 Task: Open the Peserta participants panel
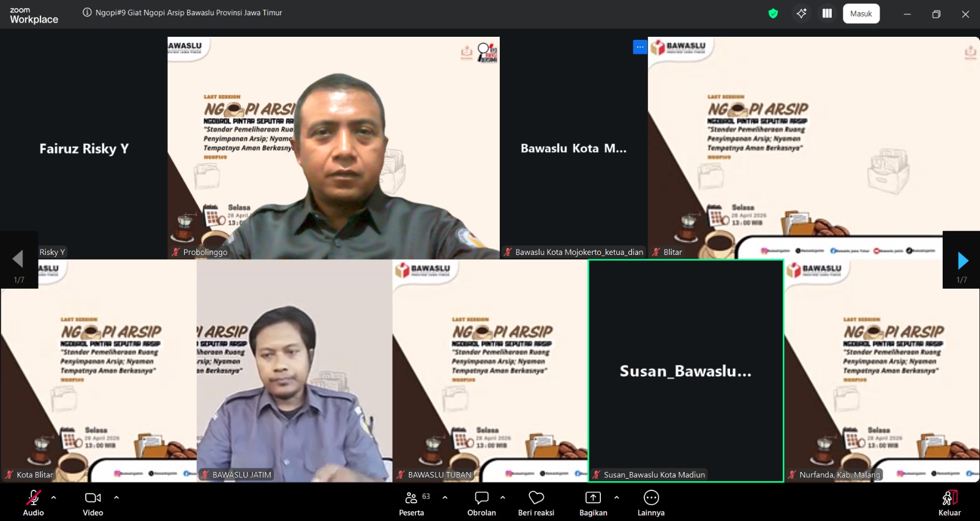click(x=412, y=498)
